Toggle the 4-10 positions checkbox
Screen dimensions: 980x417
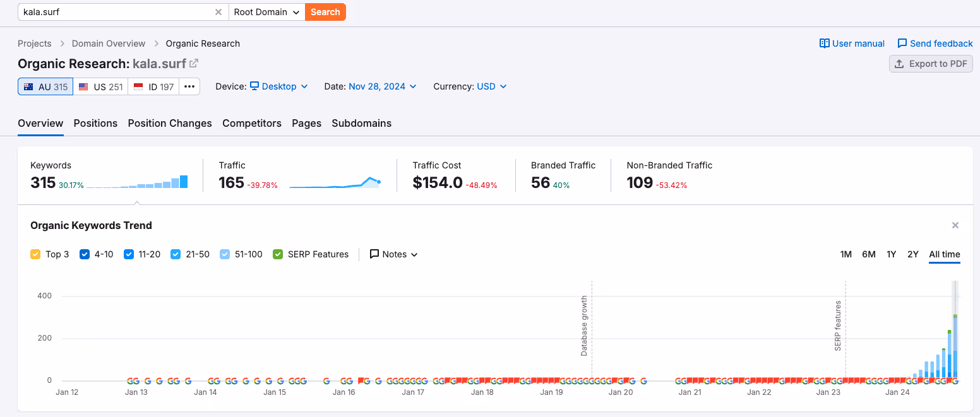85,254
